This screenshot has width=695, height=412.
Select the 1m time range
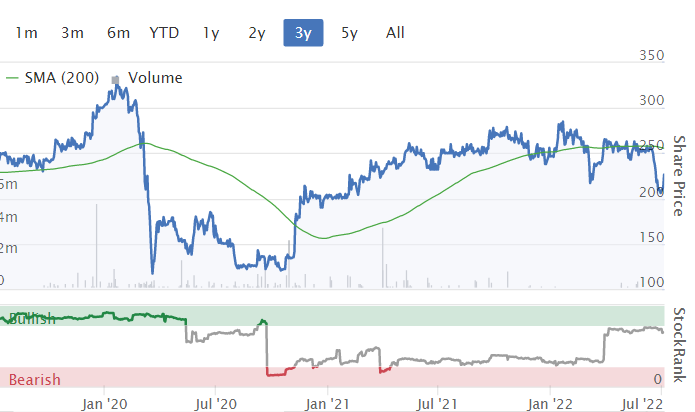point(27,33)
